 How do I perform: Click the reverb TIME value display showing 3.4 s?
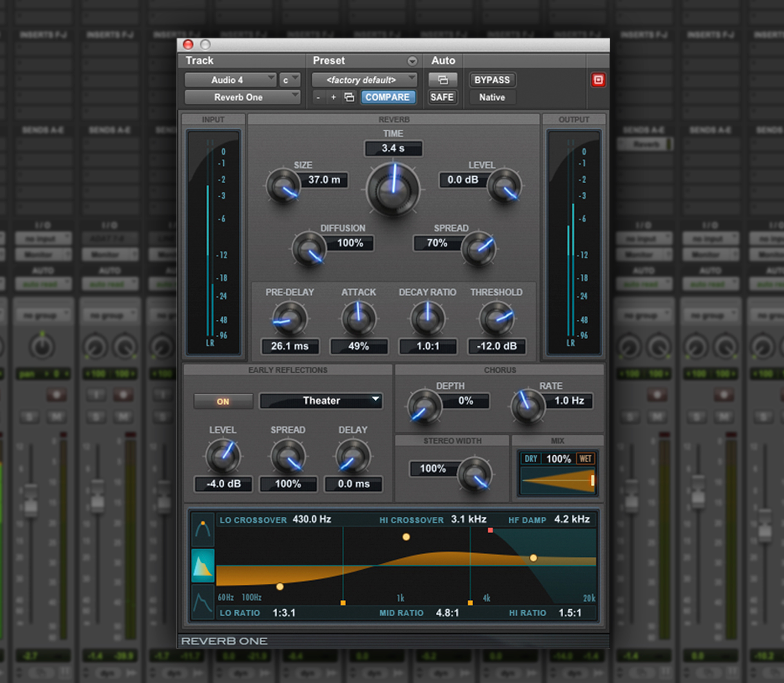393,148
